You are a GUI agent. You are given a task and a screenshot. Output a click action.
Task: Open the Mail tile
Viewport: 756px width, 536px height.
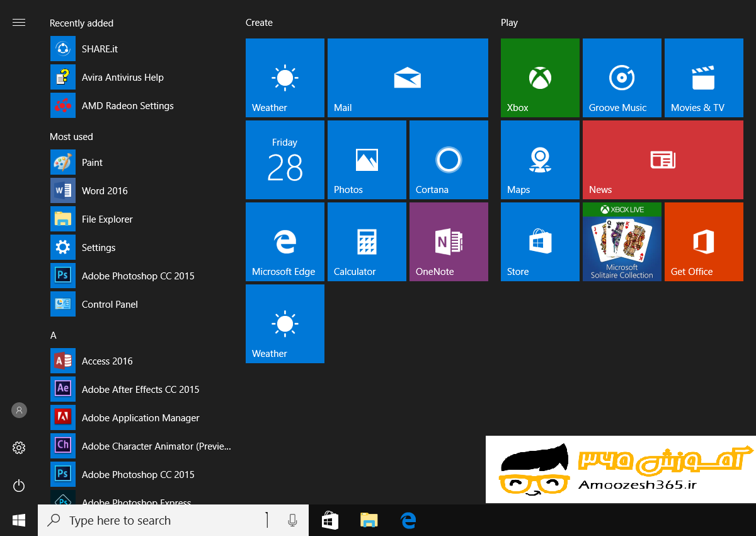[408, 78]
